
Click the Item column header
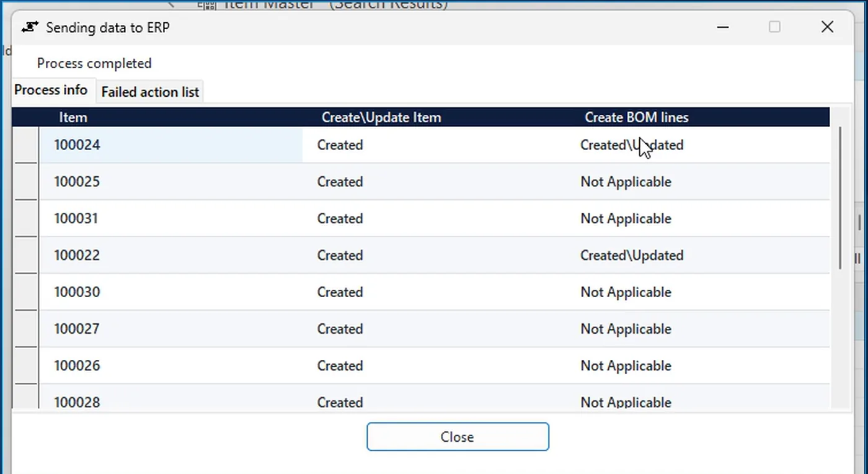click(x=172, y=117)
